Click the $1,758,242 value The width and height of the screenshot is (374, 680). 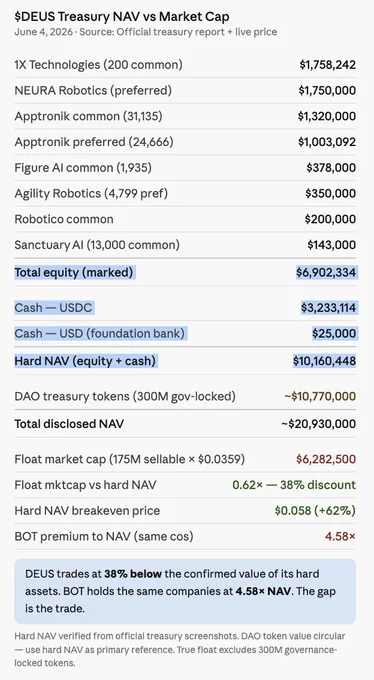[328, 65]
